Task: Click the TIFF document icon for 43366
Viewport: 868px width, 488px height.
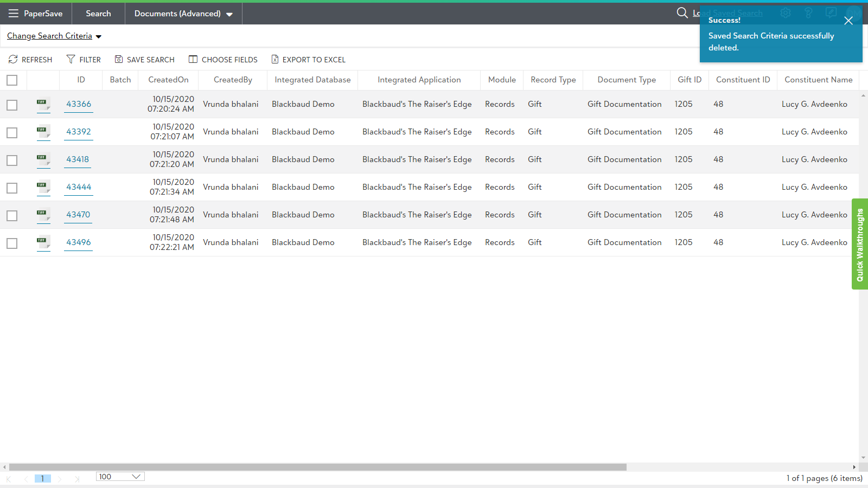Action: (x=43, y=104)
